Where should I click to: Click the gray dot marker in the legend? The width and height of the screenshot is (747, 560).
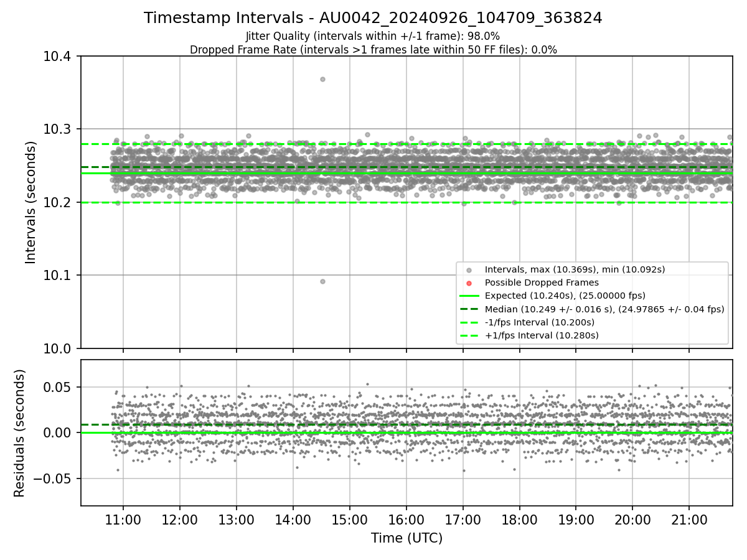click(469, 269)
